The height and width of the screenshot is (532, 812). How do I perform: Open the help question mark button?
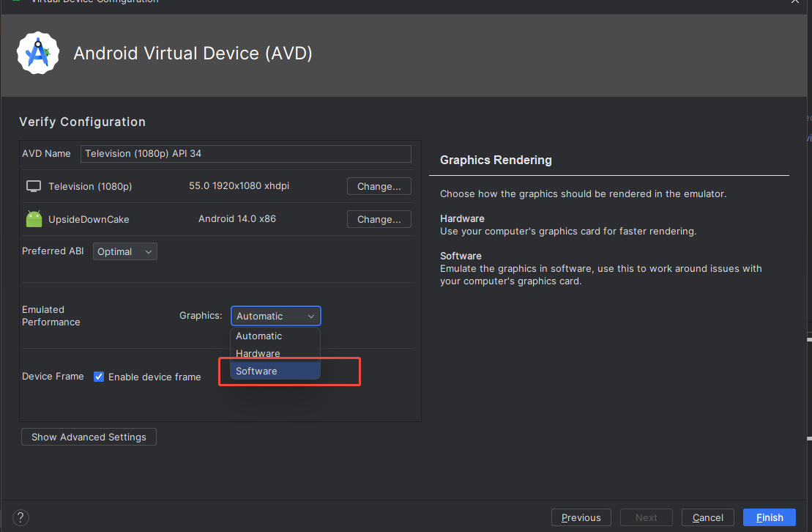[21, 517]
